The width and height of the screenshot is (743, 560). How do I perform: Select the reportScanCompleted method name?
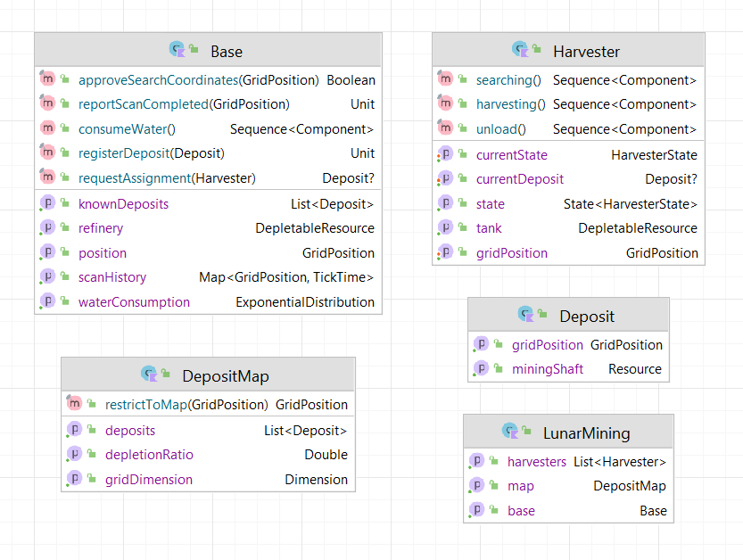click(x=144, y=104)
